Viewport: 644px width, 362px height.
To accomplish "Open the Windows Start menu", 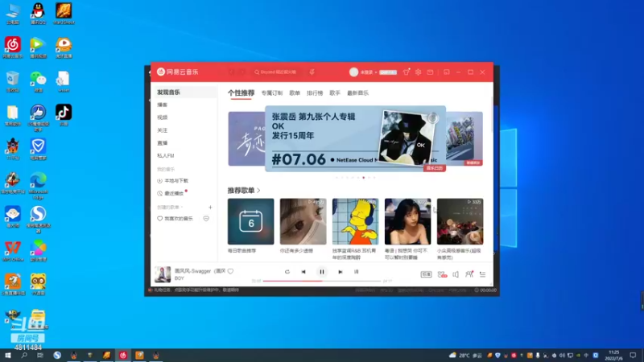I will [8, 355].
